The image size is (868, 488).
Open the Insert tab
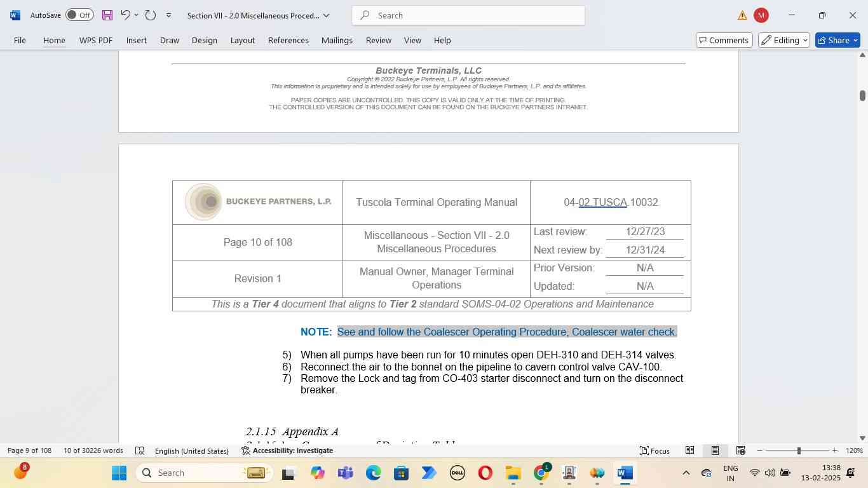click(x=137, y=40)
